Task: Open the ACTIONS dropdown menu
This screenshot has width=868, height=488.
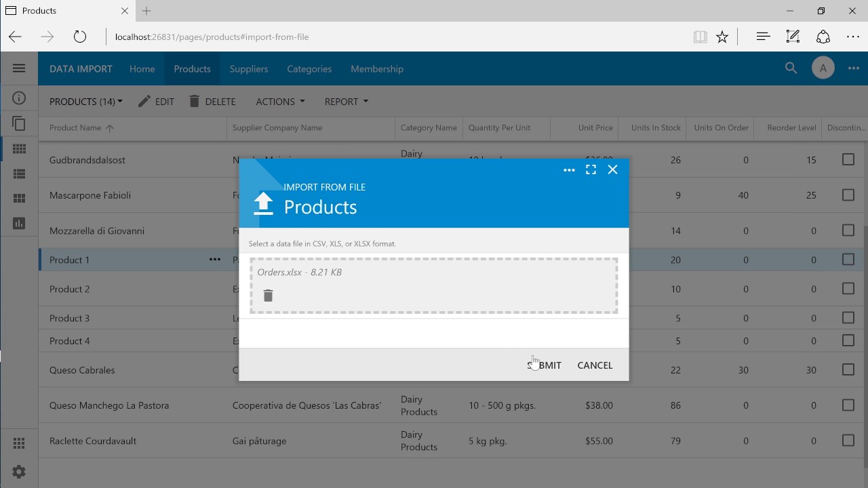Action: point(280,102)
